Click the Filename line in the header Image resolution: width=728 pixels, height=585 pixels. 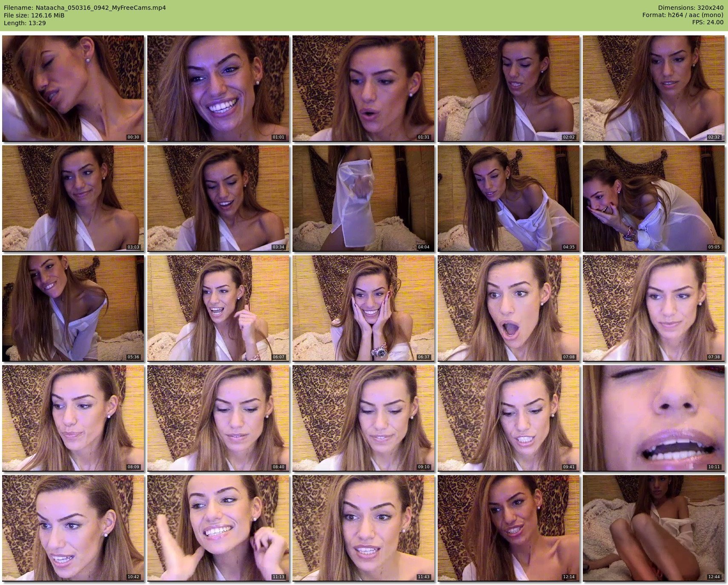85,8
